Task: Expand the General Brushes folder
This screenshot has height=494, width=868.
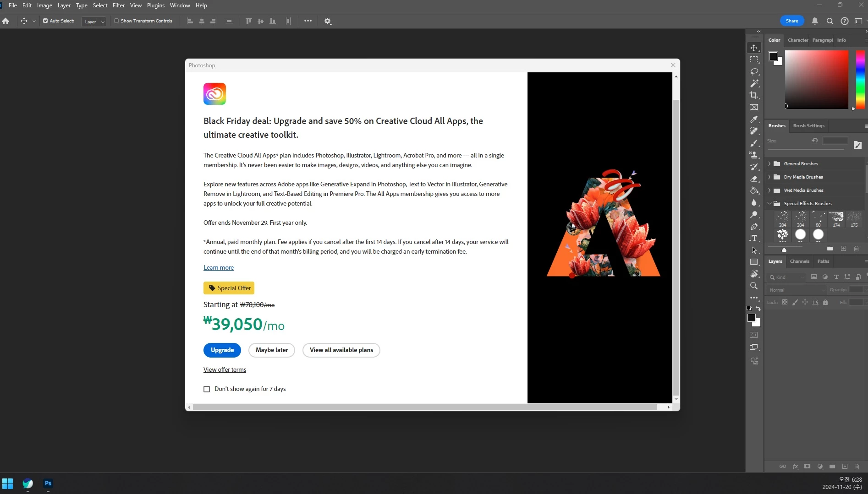Action: click(x=769, y=163)
